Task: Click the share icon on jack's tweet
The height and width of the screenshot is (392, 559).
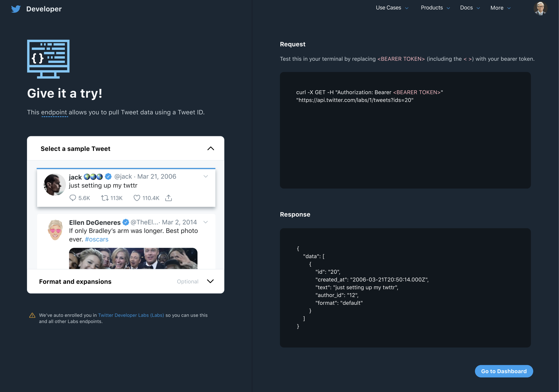Action: tap(169, 198)
